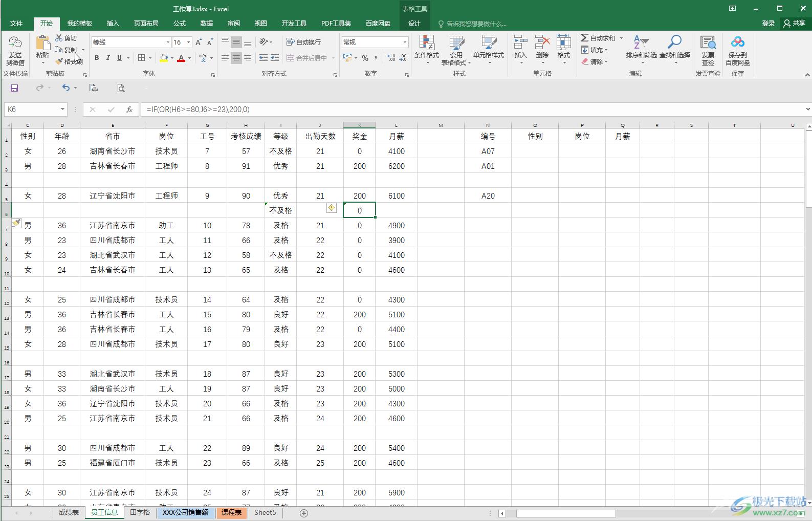This screenshot has height=521, width=812.
Task: Open the 课程表 sheet tab
Action: pyautogui.click(x=232, y=512)
